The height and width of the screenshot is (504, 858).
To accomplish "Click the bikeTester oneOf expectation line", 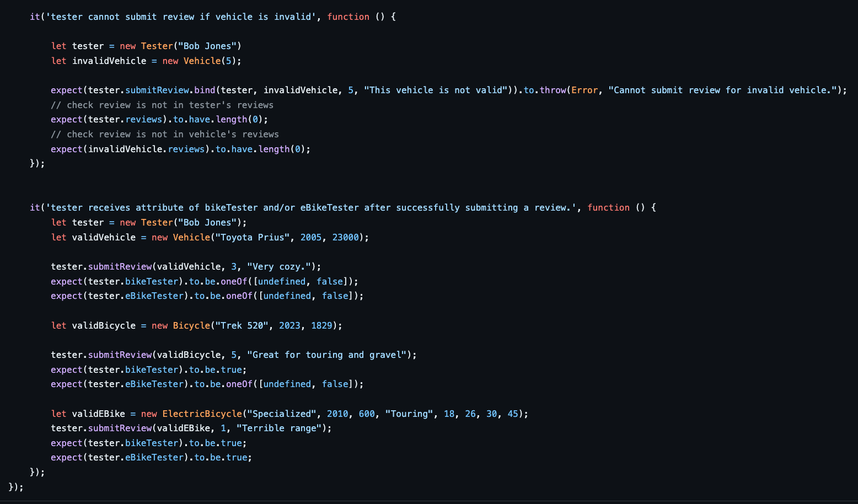I will (204, 281).
